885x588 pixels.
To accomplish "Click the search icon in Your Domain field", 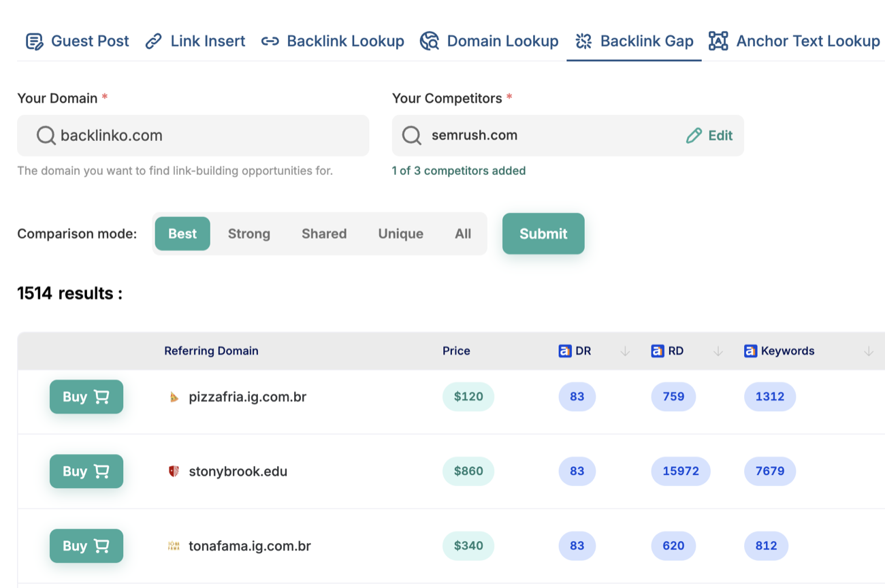I will (x=46, y=135).
